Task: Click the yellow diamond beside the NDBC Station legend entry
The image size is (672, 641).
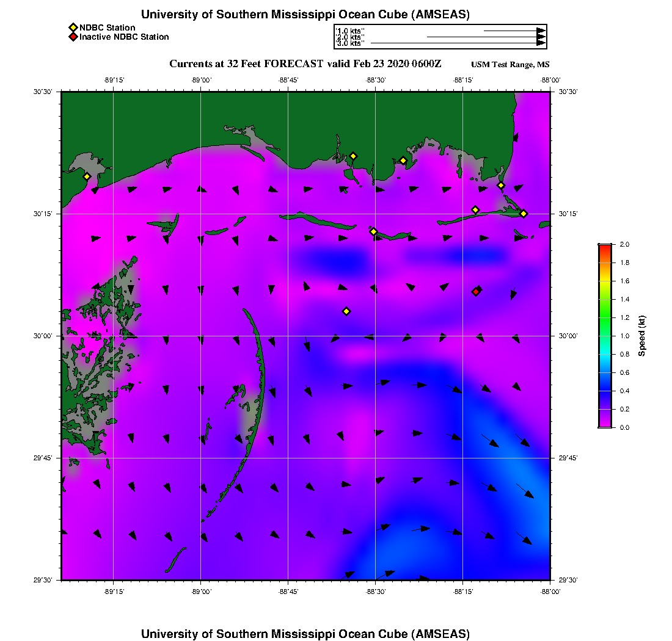Action: [73, 28]
